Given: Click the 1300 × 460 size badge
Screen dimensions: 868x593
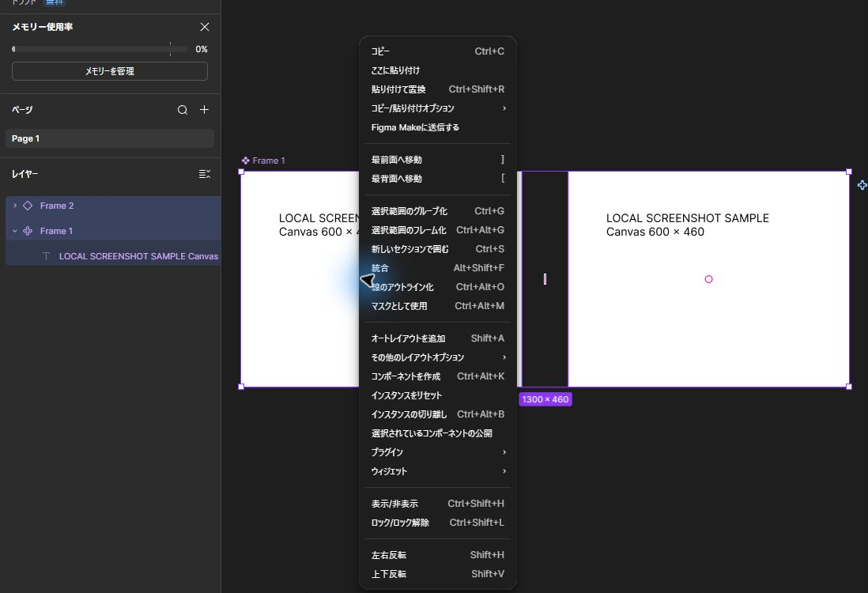Looking at the screenshot, I should (x=545, y=399).
